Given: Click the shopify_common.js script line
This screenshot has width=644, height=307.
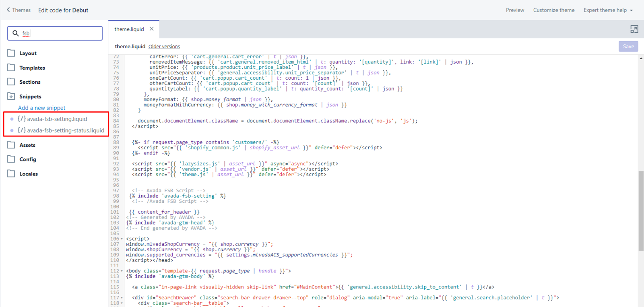Looking at the screenshot, I should click(260, 148).
